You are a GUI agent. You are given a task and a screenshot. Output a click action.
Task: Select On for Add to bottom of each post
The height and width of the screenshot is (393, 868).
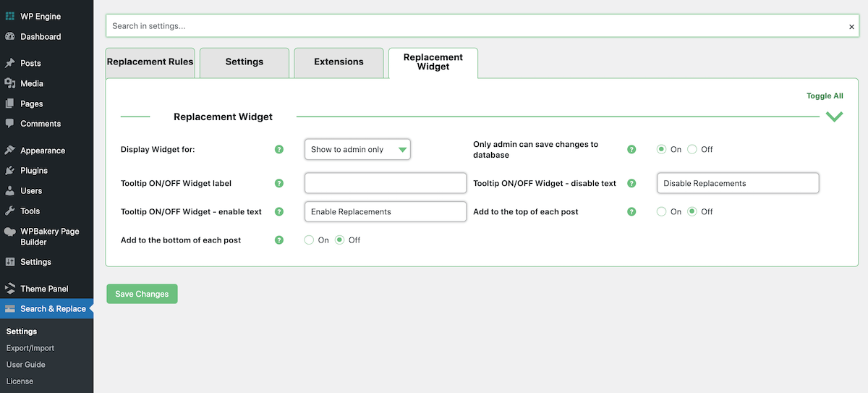309,240
